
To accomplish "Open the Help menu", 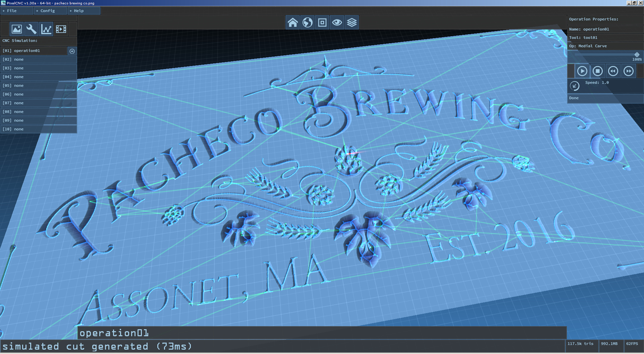I will coord(84,11).
